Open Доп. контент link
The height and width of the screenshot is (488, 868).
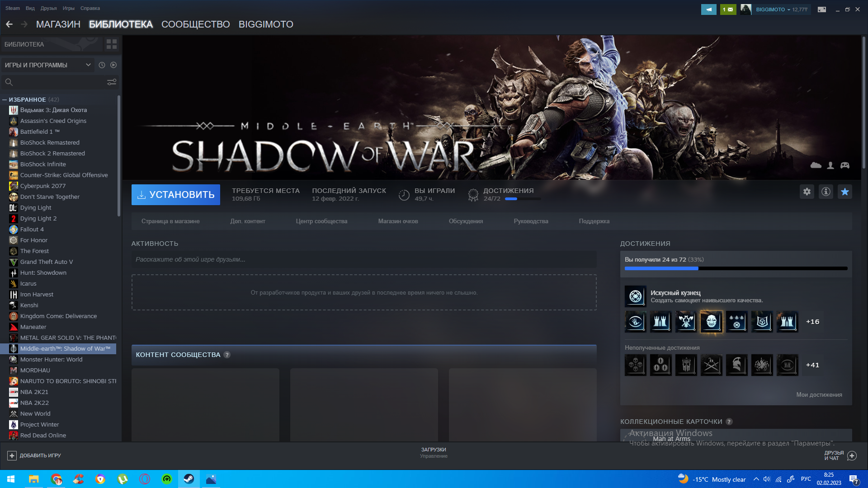[x=248, y=221]
